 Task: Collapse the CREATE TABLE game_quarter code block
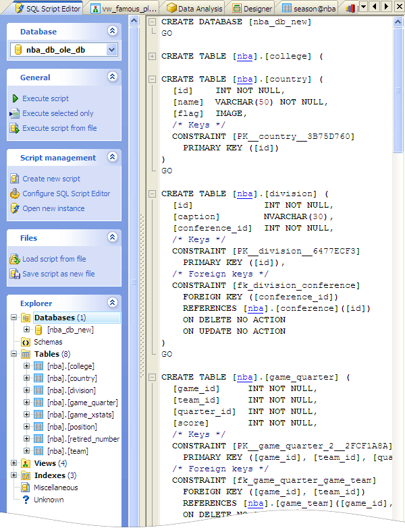[x=153, y=378]
